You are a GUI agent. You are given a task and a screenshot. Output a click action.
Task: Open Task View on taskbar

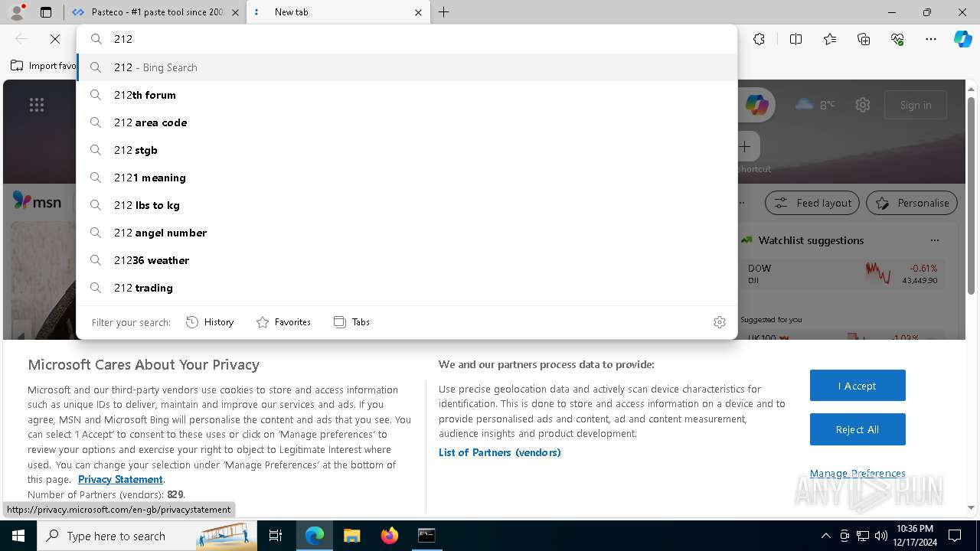click(x=276, y=536)
